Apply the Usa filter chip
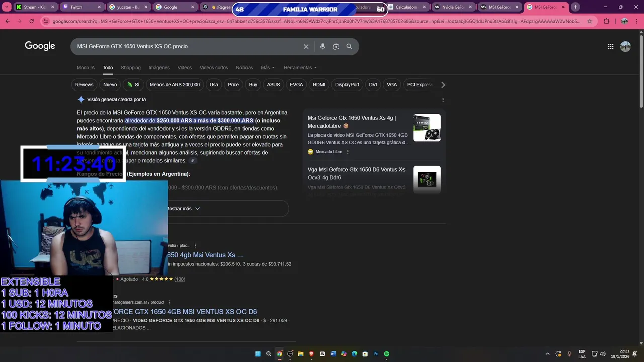 pyautogui.click(x=214, y=85)
